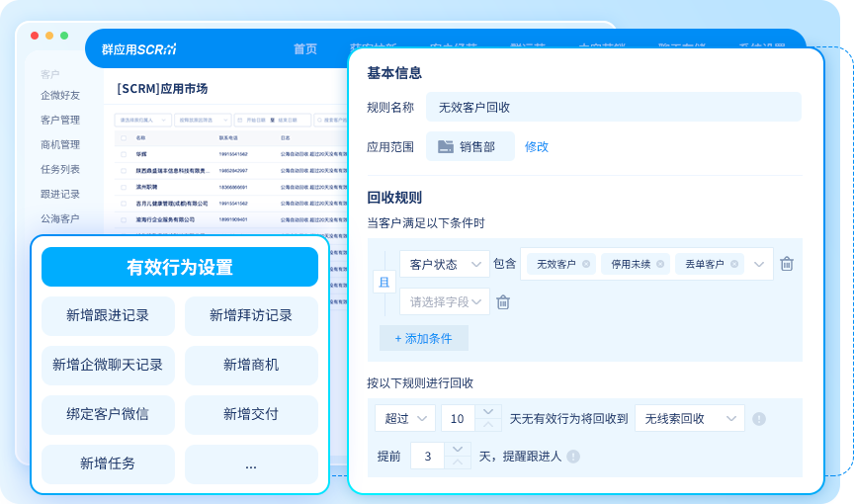Click the 有效行为设置 header button
Screen dimensions: 854x504
[180, 267]
